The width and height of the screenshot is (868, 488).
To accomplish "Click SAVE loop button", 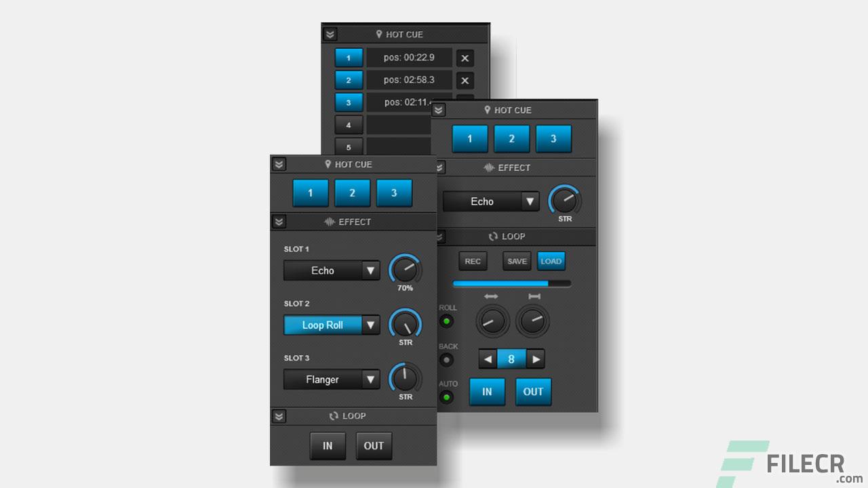I will pos(517,261).
